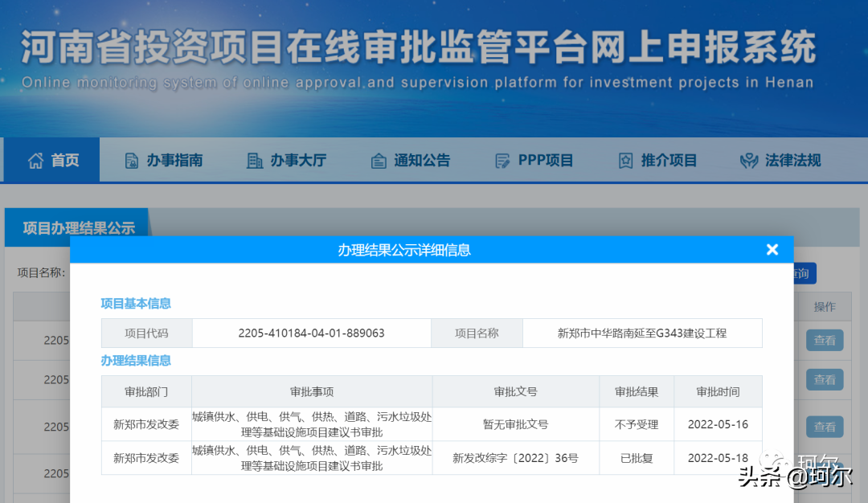Close the 办理结果公示详细信息 dialog
The height and width of the screenshot is (503, 868).
772,250
